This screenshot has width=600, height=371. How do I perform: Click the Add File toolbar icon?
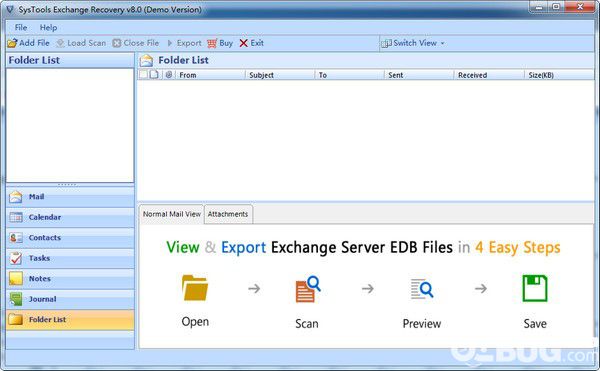(12, 43)
